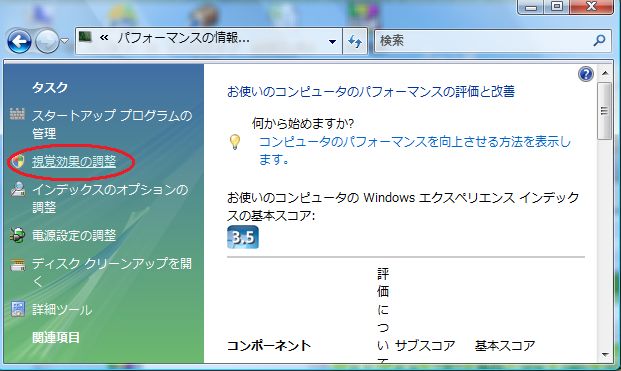
Task: Click the magnifier search icon
Action: tap(600, 40)
